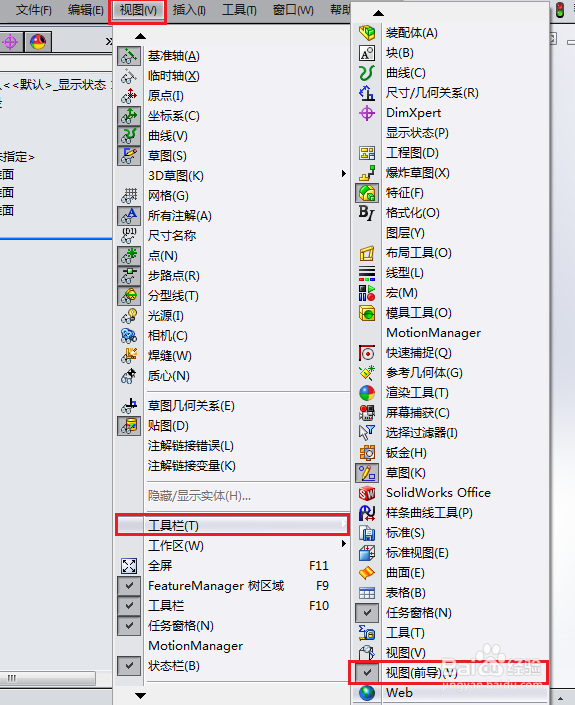Select 线型(L) line format icon
Image resolution: width=575 pixels, height=705 pixels.
pyautogui.click(x=367, y=273)
